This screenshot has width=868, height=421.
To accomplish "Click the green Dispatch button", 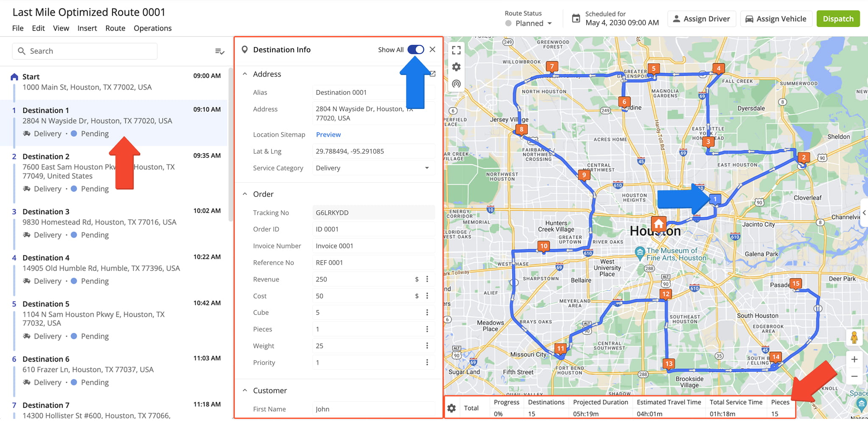I will click(x=837, y=19).
